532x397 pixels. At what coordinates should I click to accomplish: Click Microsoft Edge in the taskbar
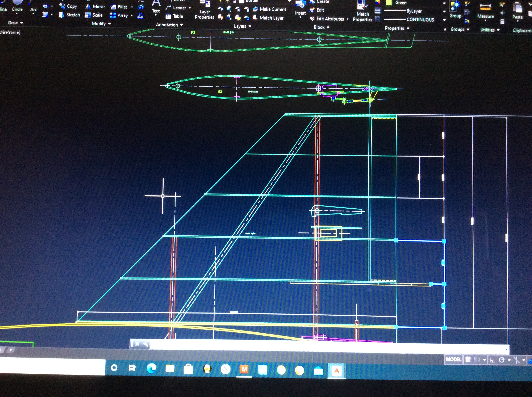[151, 368]
